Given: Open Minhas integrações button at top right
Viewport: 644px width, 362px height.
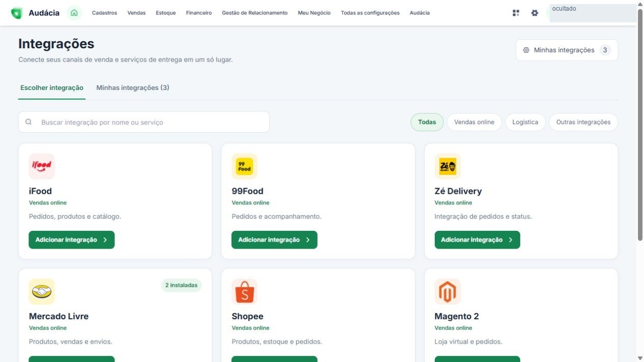Looking at the screenshot, I should [x=567, y=50].
